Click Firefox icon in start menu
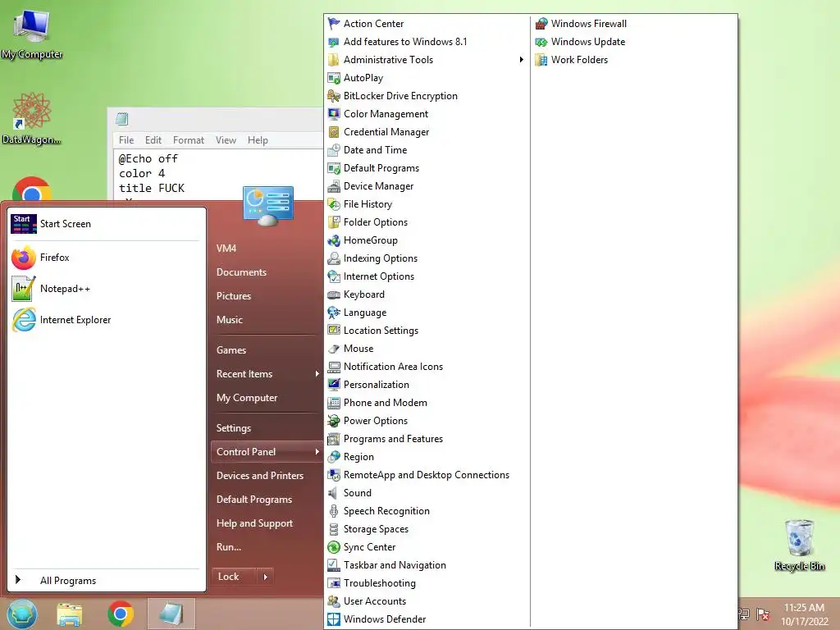840x630 pixels. pos(24,258)
